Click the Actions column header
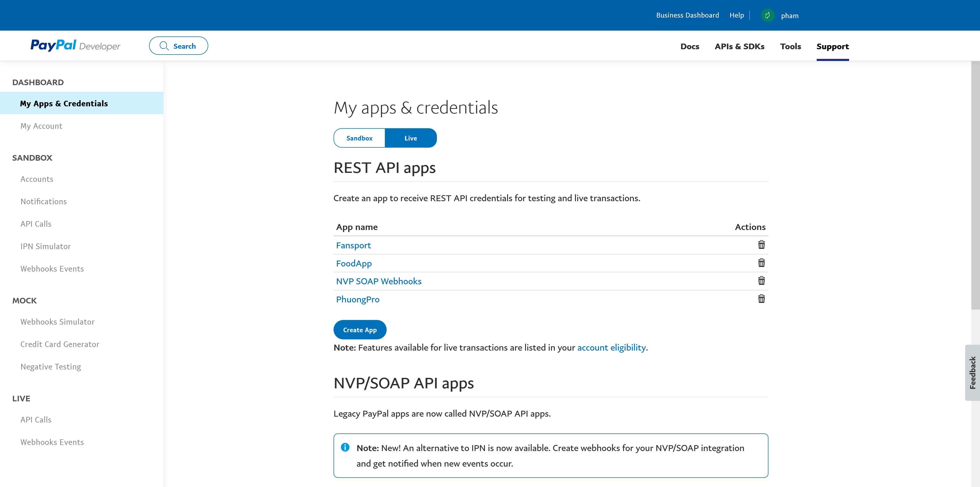The height and width of the screenshot is (487, 980). (x=750, y=227)
